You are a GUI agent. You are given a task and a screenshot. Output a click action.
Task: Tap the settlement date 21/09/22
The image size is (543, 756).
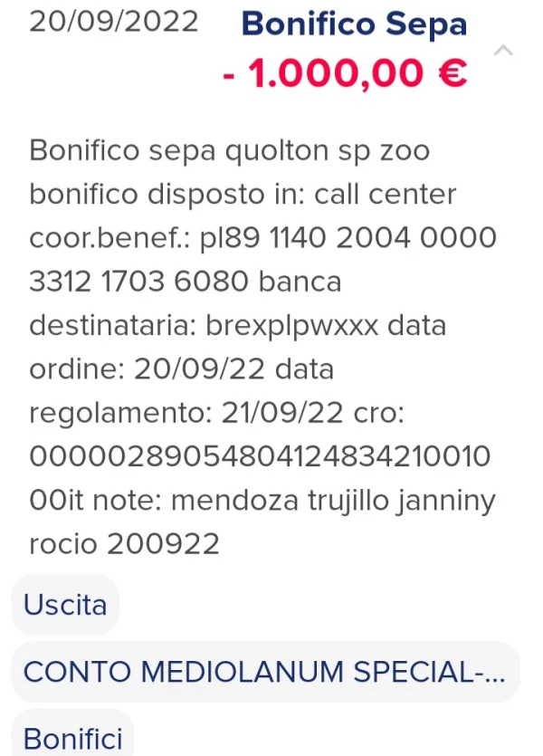click(282, 412)
